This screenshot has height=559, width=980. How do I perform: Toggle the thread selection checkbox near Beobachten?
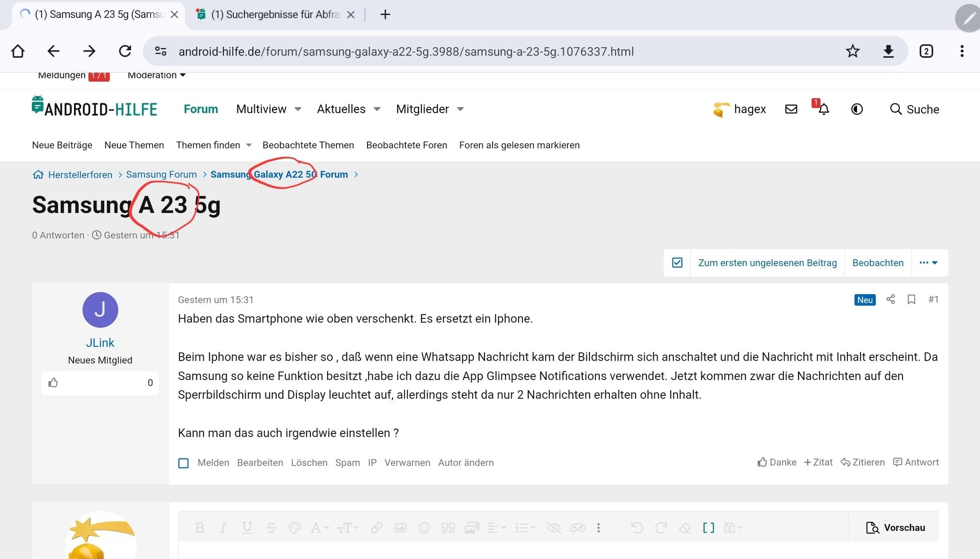pos(677,263)
